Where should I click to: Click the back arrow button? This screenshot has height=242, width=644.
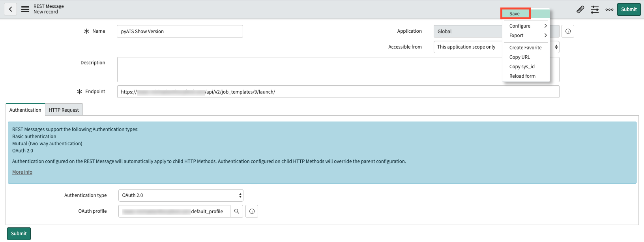11,9
